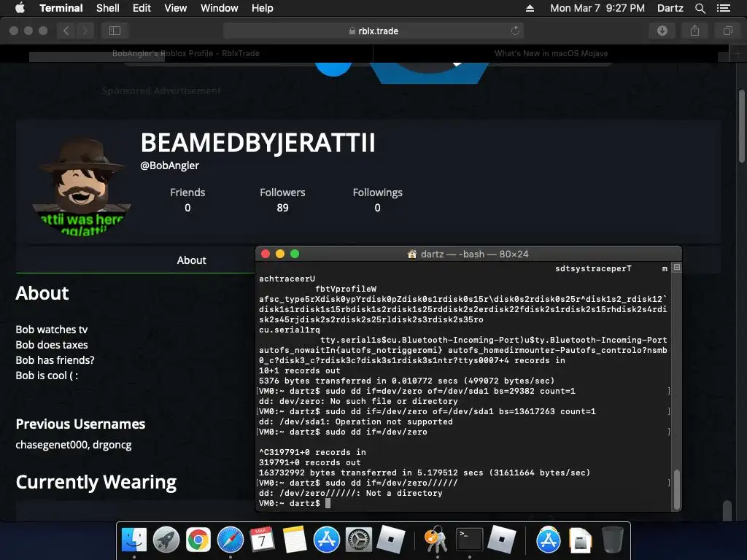Minimize the Terminal window
Screen dimensions: 747x560
point(280,254)
